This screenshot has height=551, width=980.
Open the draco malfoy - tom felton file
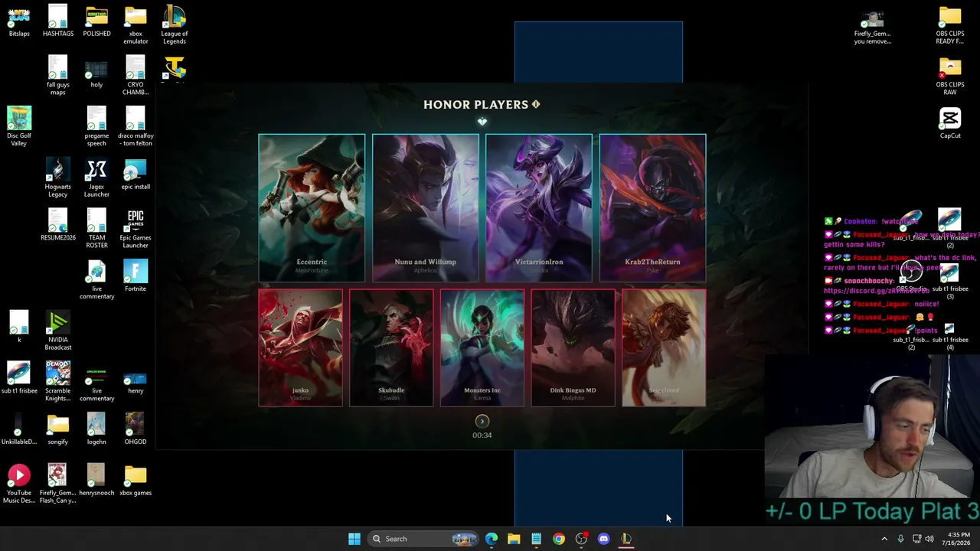point(136,126)
